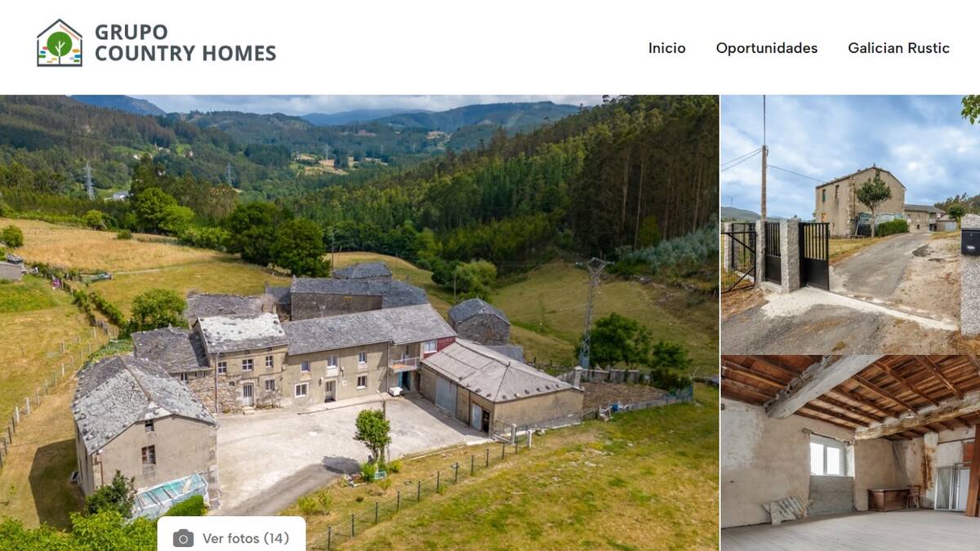View the interior room photo with wooden ceiling

850,453
